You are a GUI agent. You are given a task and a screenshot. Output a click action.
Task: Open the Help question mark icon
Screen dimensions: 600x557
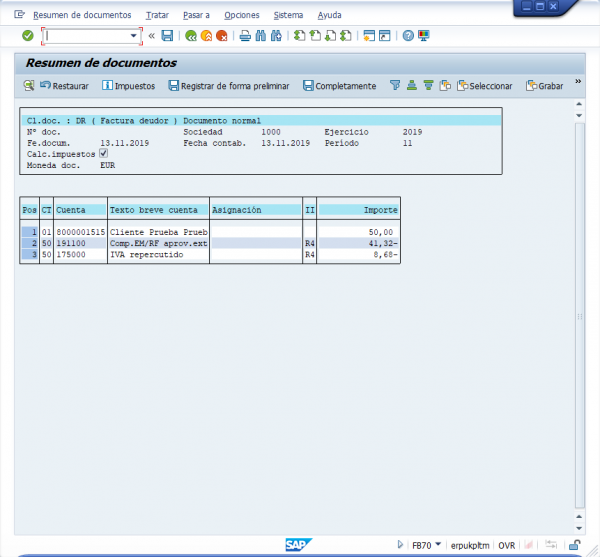[x=408, y=36]
